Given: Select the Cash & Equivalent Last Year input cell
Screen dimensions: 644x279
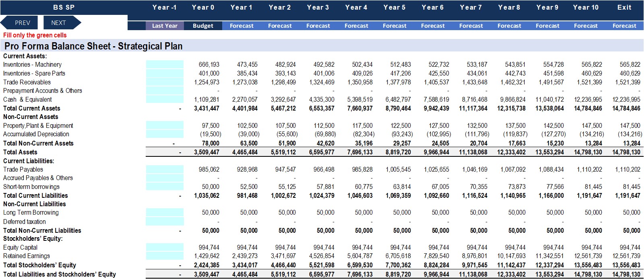Looking at the screenshot, I should [165, 100].
